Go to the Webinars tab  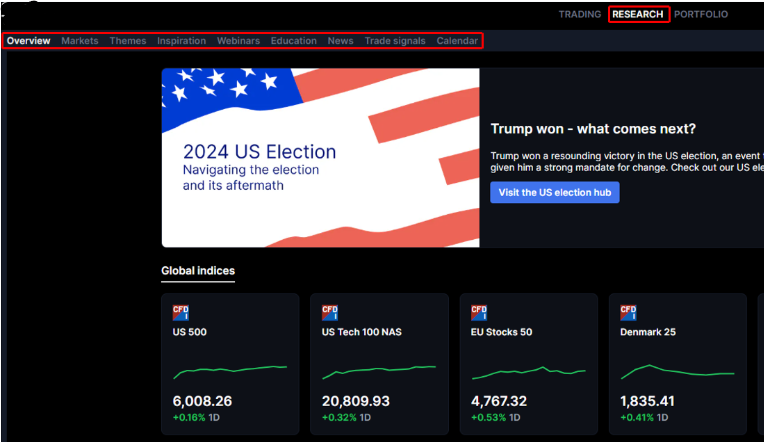coord(238,41)
